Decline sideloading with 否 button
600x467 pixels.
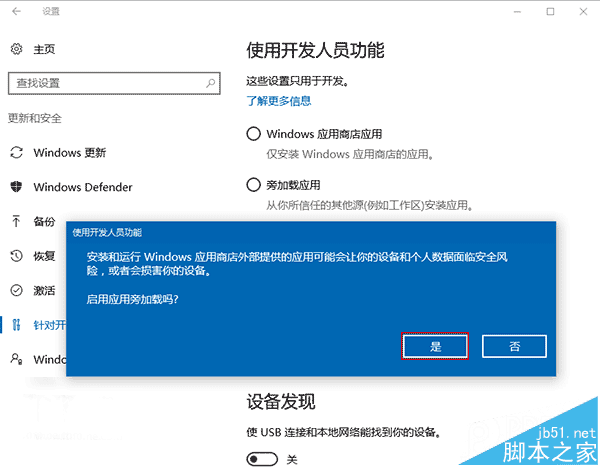point(514,346)
